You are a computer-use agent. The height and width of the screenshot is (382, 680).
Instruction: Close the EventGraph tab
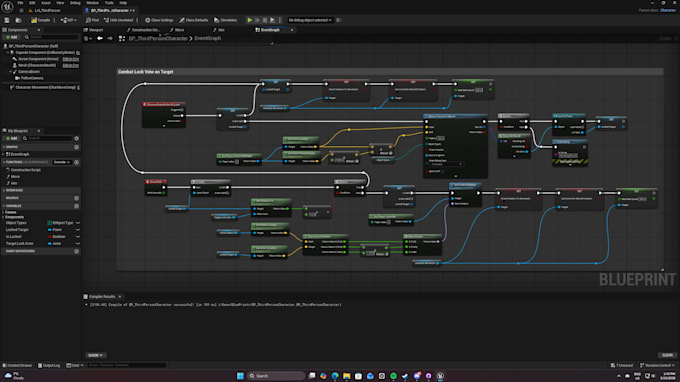292,30
